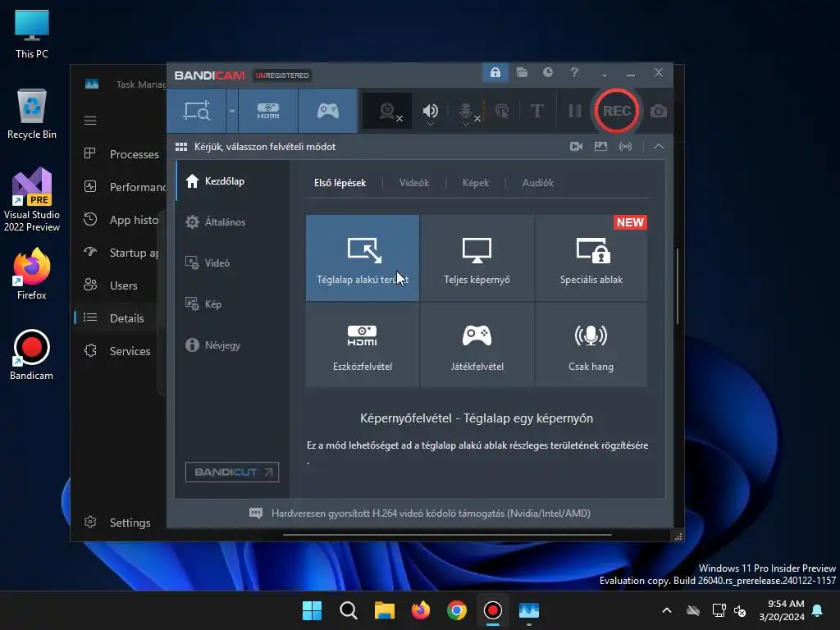
Task: Choose the Eszközfelvétel tile
Action: pos(363,345)
